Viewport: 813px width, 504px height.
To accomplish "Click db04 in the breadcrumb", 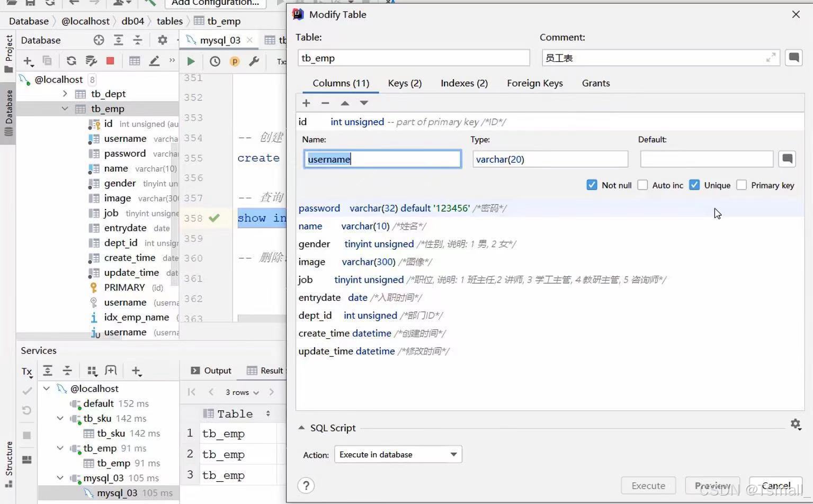I will point(132,21).
